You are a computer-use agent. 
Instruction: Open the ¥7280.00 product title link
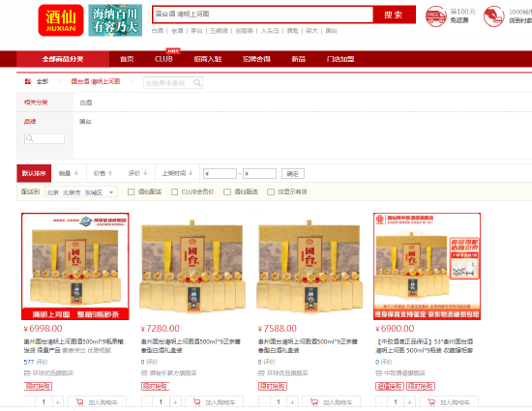(x=191, y=346)
